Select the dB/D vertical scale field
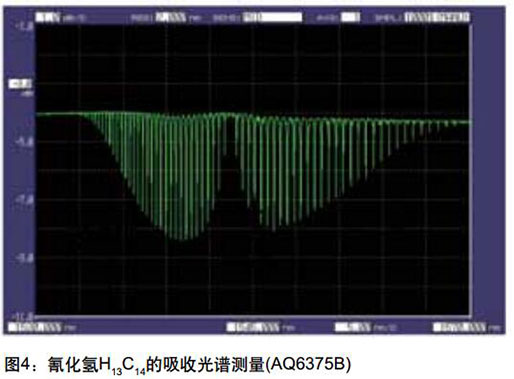Viewport: 514px width, 379px height. point(48,17)
